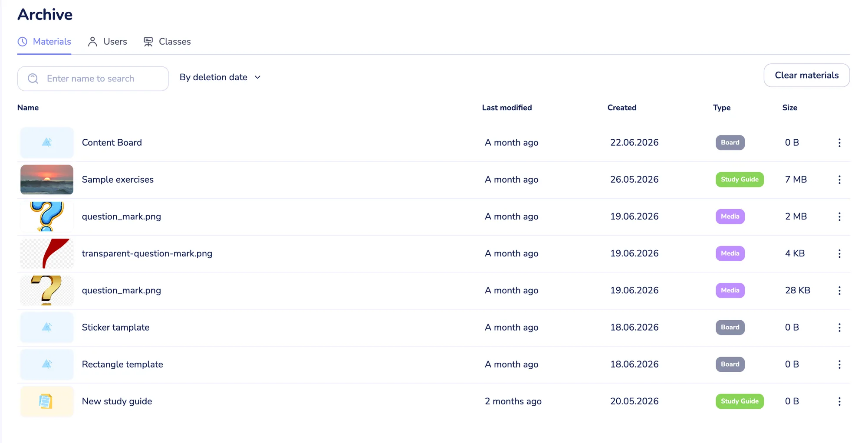This screenshot has height=443, width=868.
Task: Click Study Guide tag in Sample exercises row
Action: point(740,180)
